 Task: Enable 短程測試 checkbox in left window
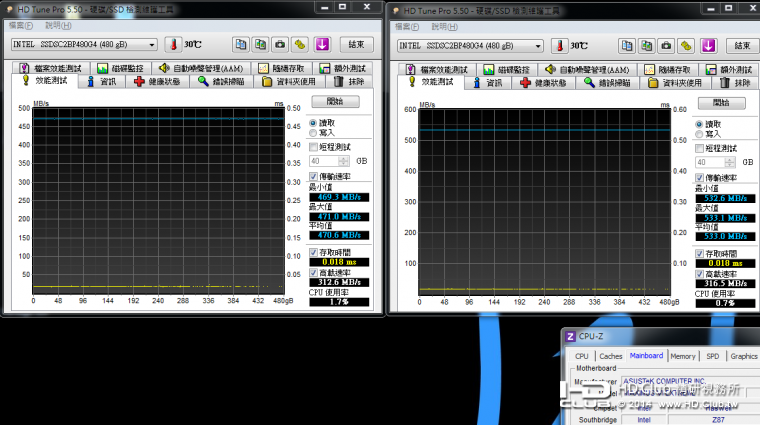pos(314,147)
